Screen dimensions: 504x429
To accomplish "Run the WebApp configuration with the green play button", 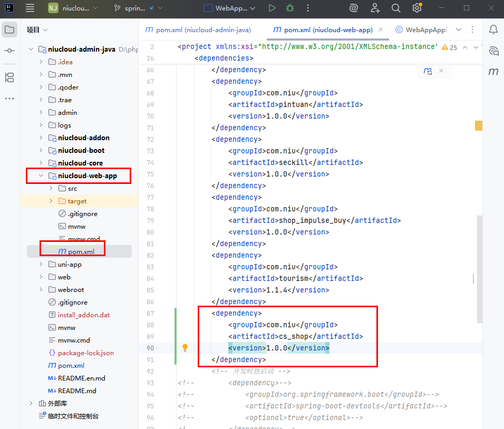I will (272, 8).
